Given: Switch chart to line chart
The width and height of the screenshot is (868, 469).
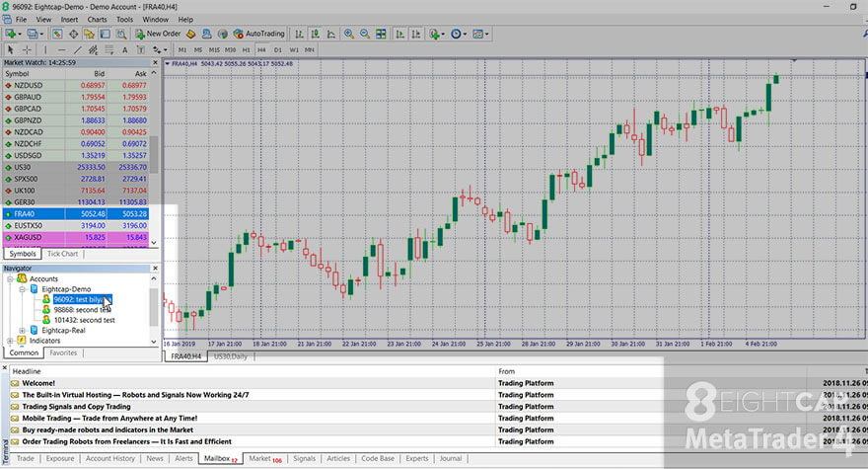Looking at the screenshot, I should pos(331,34).
